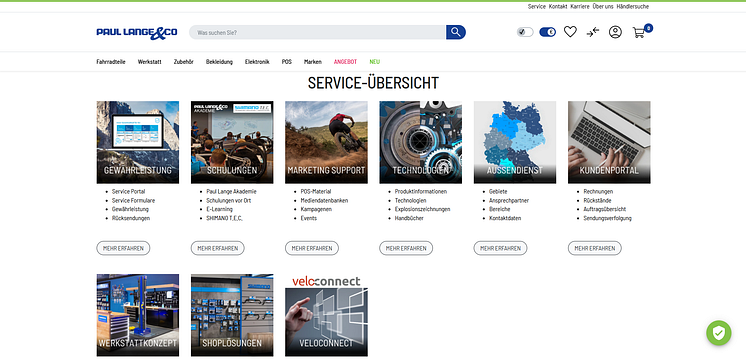Open the Bekleidung menu
The image size is (746, 361).
219,62
